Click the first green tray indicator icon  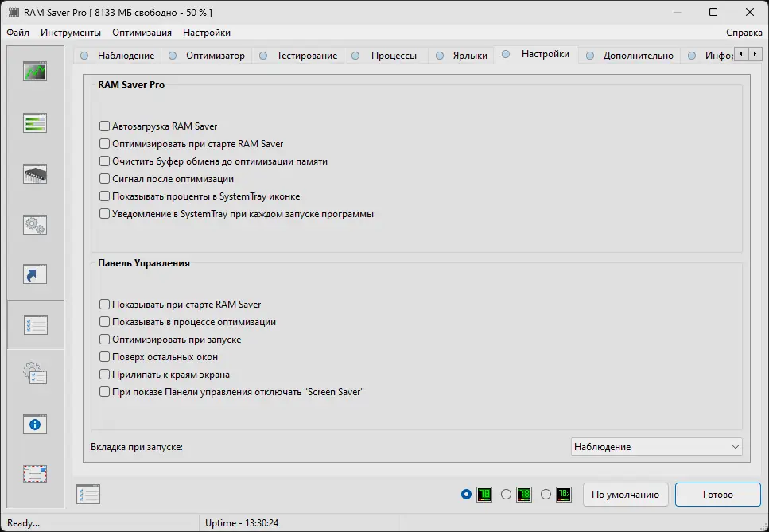(x=484, y=495)
